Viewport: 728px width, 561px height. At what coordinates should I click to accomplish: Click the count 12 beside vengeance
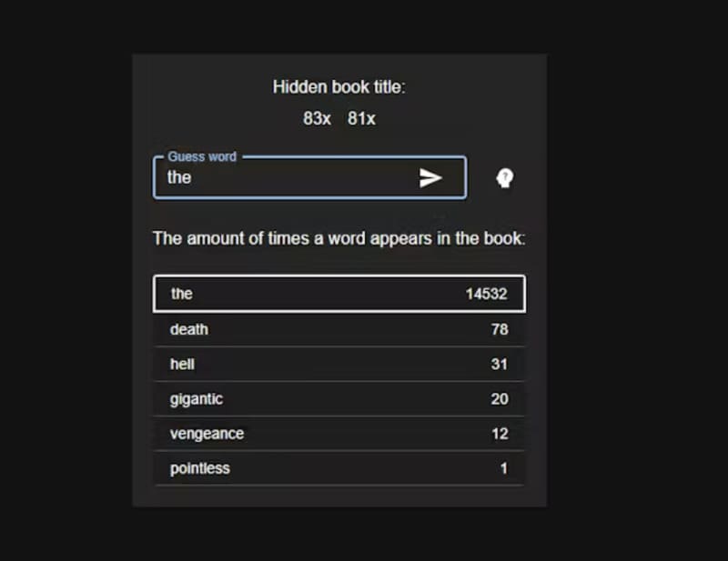[x=500, y=434]
